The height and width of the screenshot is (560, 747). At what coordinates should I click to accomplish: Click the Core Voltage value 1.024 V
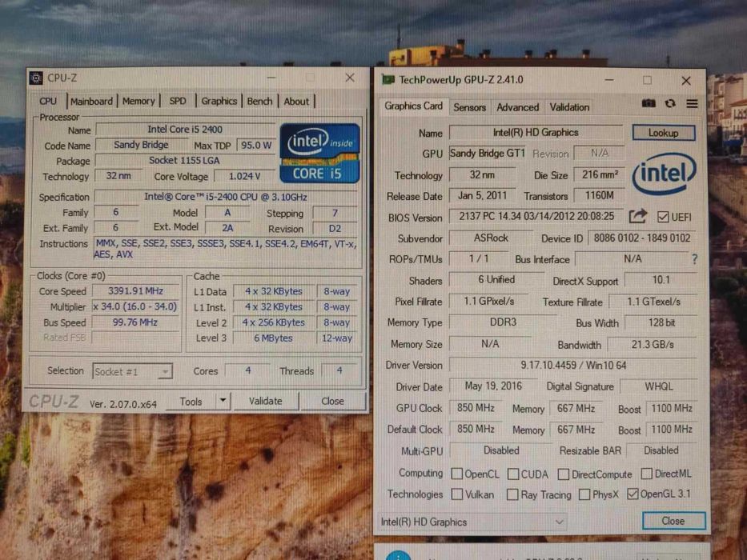click(x=245, y=176)
